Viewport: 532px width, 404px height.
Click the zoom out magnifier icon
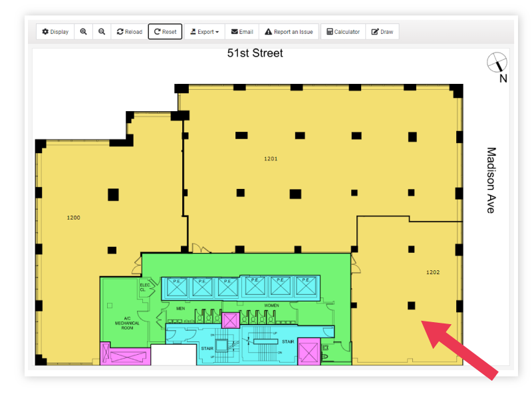click(x=102, y=31)
